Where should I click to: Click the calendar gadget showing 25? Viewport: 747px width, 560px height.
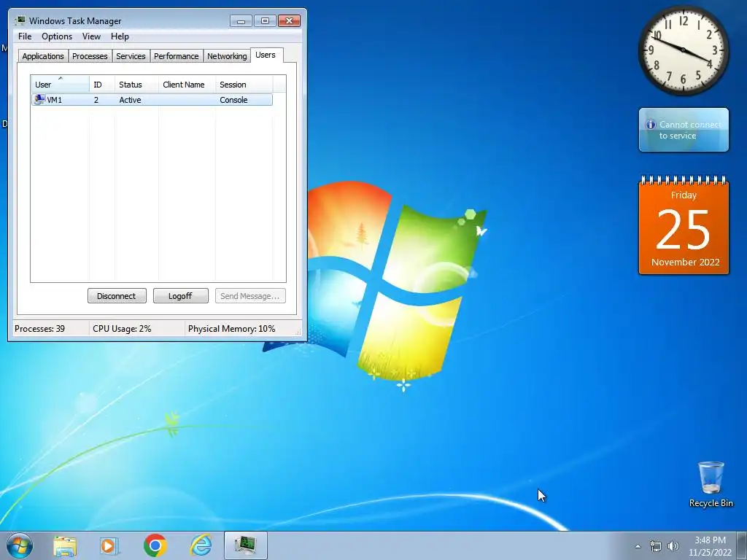[x=684, y=225]
